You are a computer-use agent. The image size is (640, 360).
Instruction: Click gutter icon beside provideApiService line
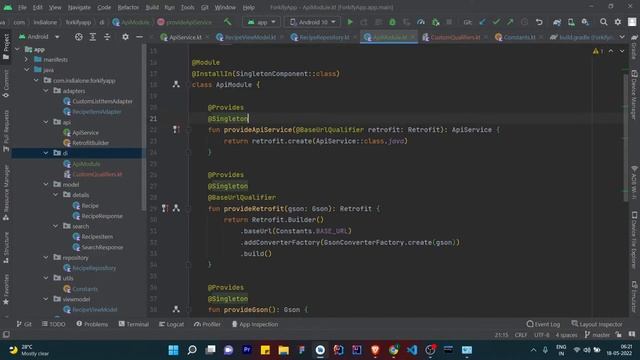[176, 129]
